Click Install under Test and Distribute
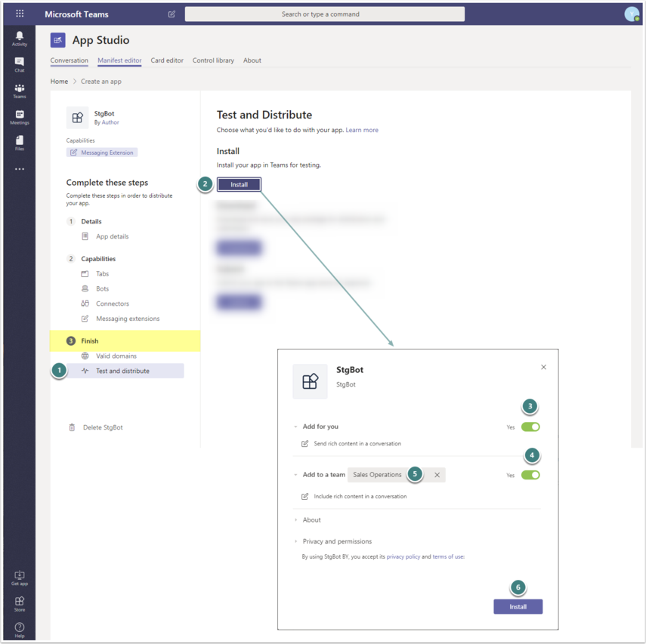646x644 pixels. 239,184
